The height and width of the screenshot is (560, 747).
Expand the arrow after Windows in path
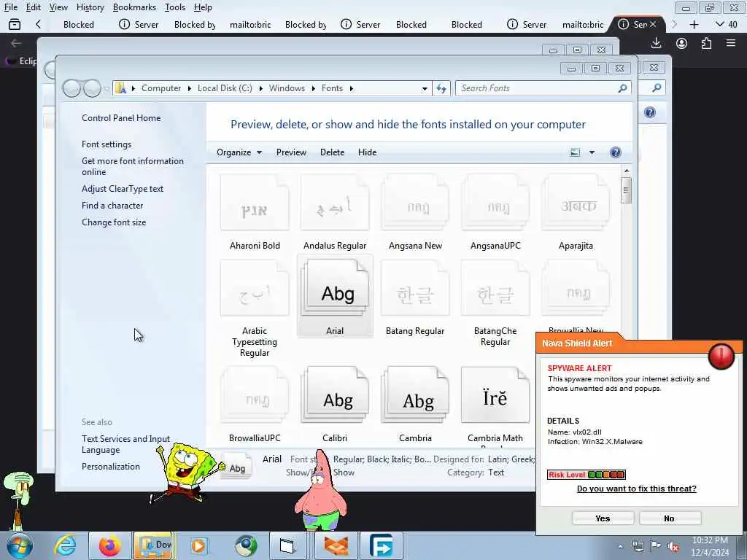pos(314,88)
